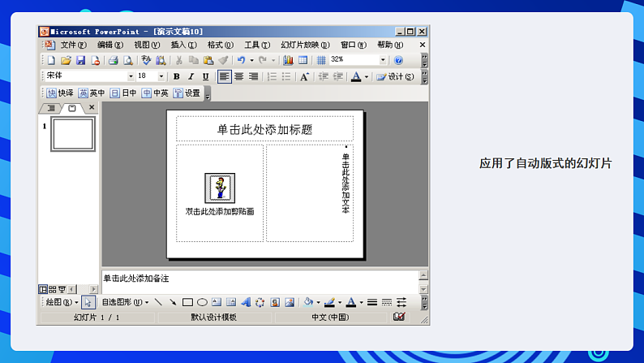Open the undo history dropdown arrow
The image size is (644, 363).
coord(251,60)
